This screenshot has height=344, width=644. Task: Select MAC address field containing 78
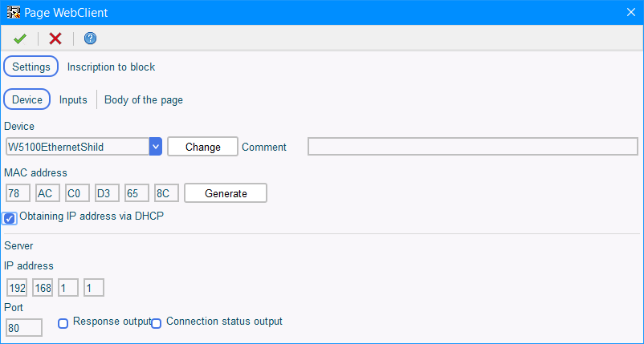18,193
